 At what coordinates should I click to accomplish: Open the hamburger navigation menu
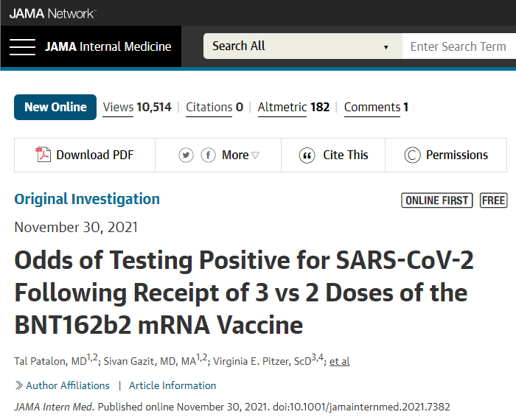tap(22, 46)
